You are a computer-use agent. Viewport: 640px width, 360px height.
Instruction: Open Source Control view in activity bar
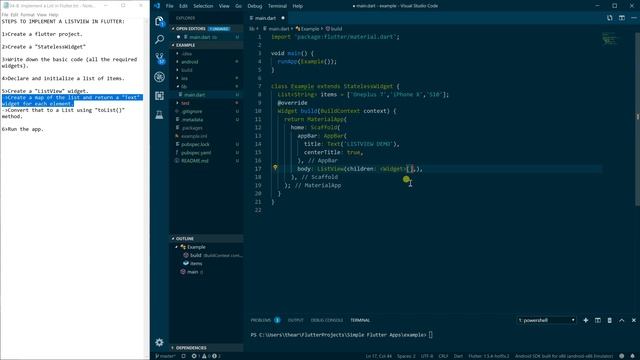(x=160, y=58)
